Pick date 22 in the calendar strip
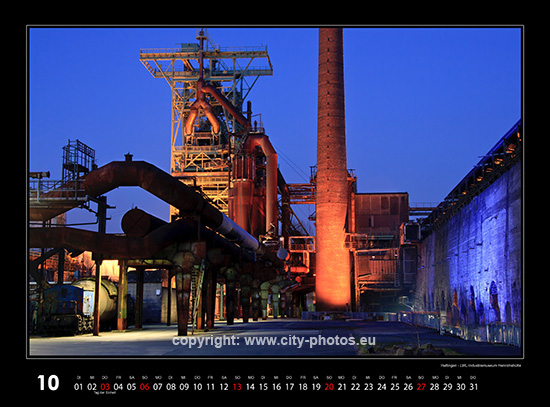 355,387
